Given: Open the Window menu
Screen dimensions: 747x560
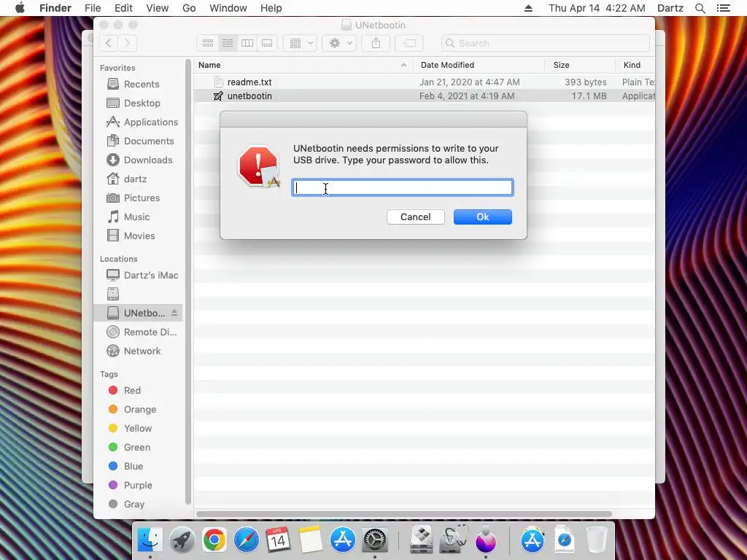Looking at the screenshot, I should pos(228,8).
